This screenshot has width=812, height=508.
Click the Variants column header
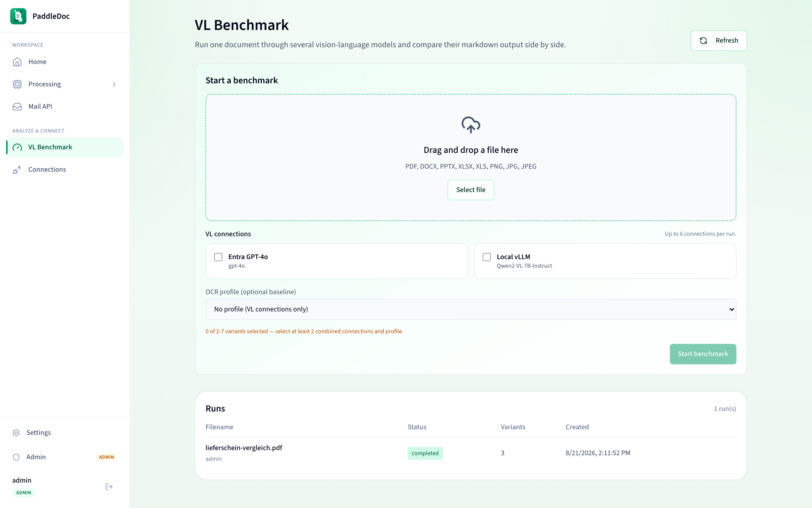tap(513, 427)
